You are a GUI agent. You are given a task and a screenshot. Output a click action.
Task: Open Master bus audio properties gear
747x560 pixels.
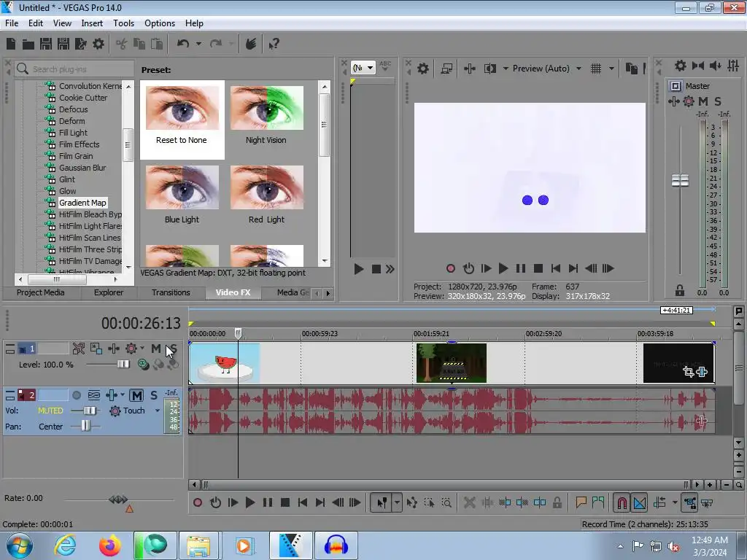click(x=681, y=66)
